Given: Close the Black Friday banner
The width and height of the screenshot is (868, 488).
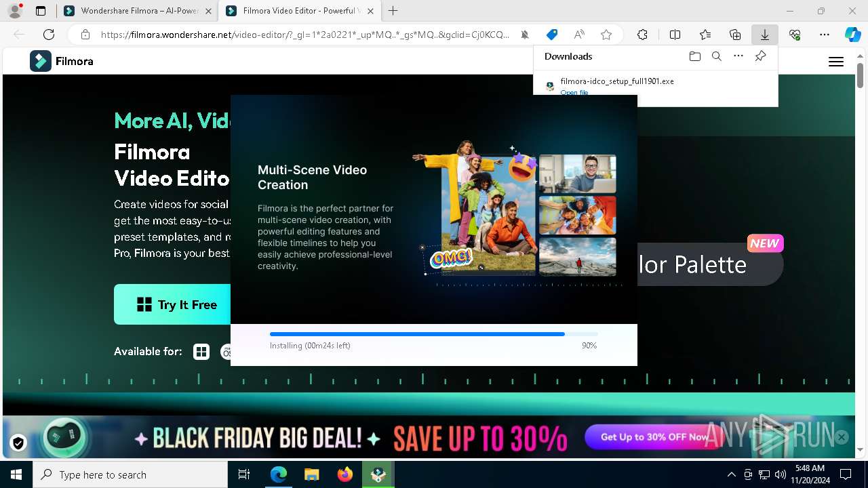Looking at the screenshot, I should [x=842, y=437].
